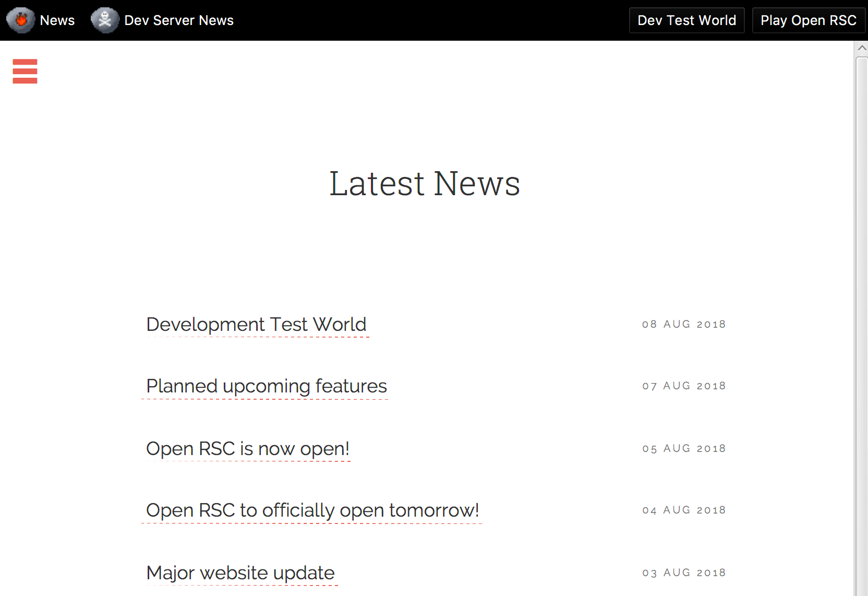Image resolution: width=868 pixels, height=596 pixels.
Task: Open the 'Open RSC is now open!' article
Action: tap(247, 449)
